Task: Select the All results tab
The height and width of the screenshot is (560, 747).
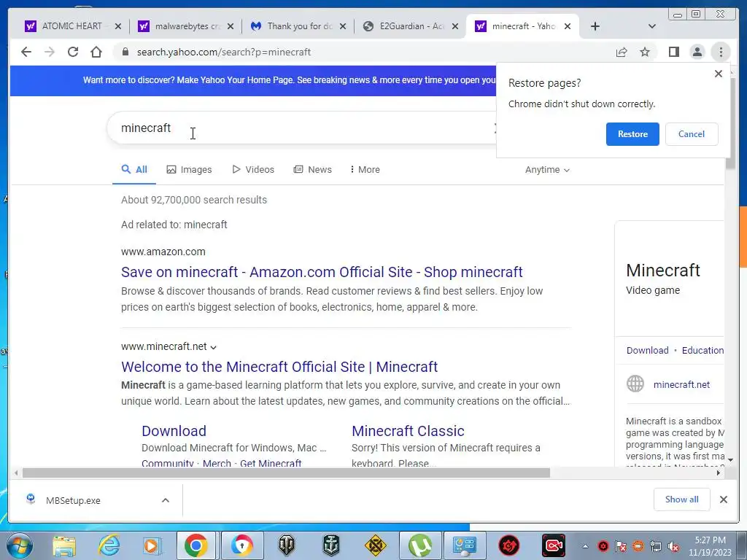Action: click(134, 169)
